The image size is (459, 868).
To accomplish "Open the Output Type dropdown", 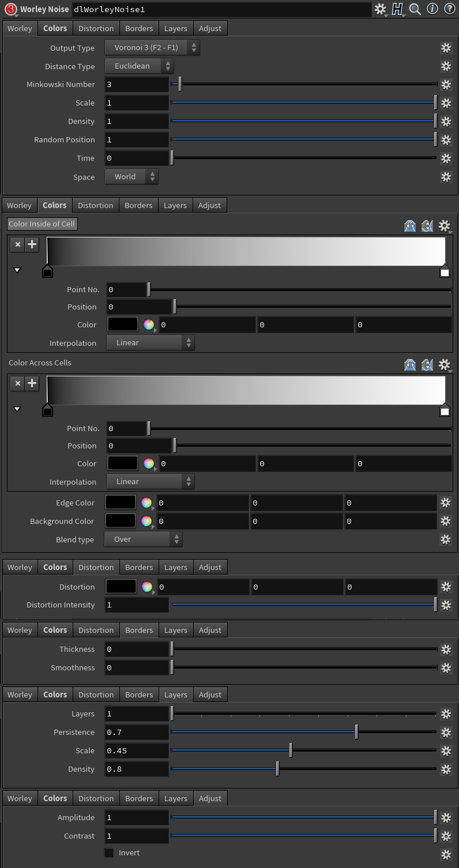I will (152, 48).
